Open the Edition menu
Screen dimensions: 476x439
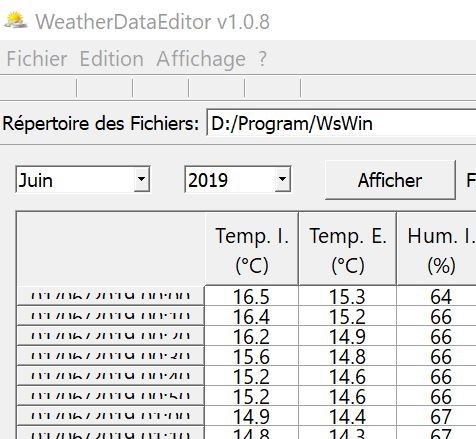coord(112,59)
